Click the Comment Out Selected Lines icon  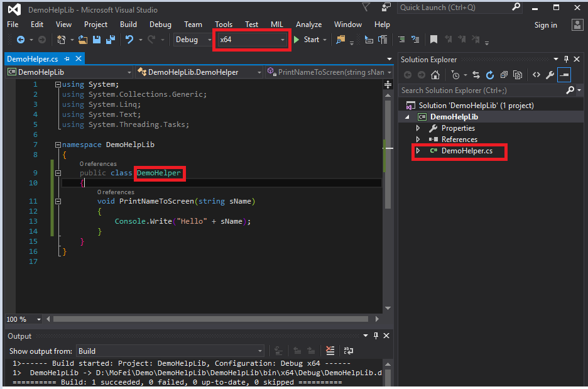pyautogui.click(x=401, y=40)
